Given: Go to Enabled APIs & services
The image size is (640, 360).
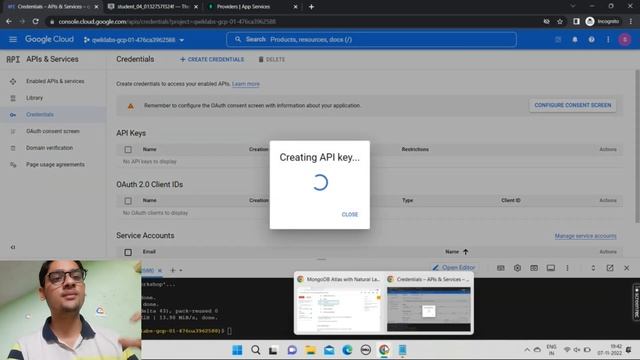Looking at the screenshot, I should [x=55, y=81].
